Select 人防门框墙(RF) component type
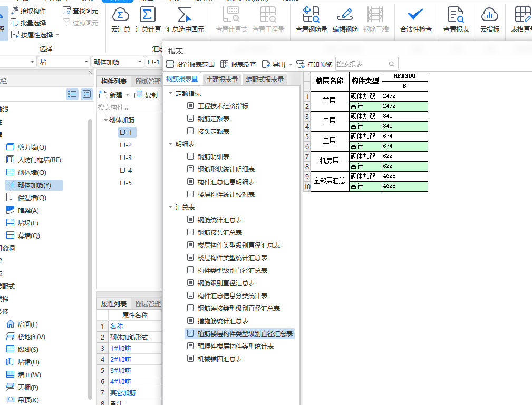 coord(34,160)
